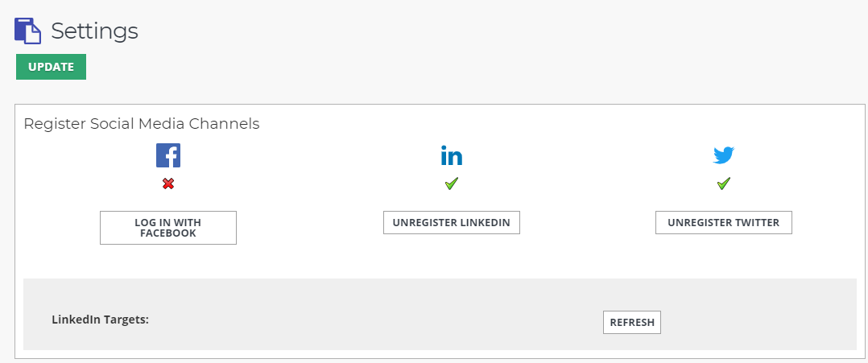The image size is (868, 363).
Task: Refresh the LinkedIn targets list
Action: (631, 322)
